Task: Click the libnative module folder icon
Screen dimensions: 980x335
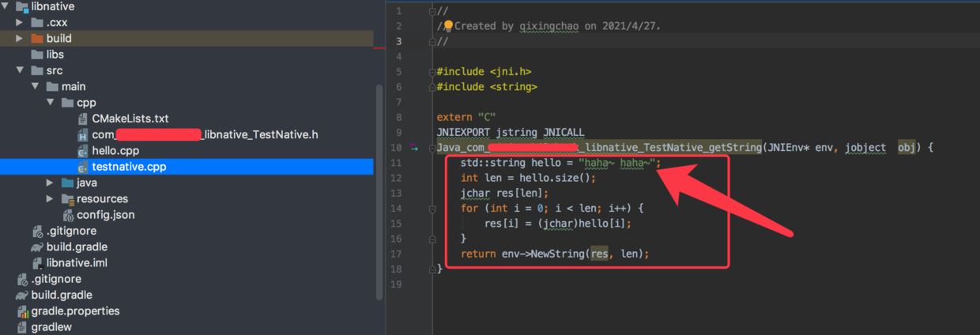Action: tap(22, 6)
